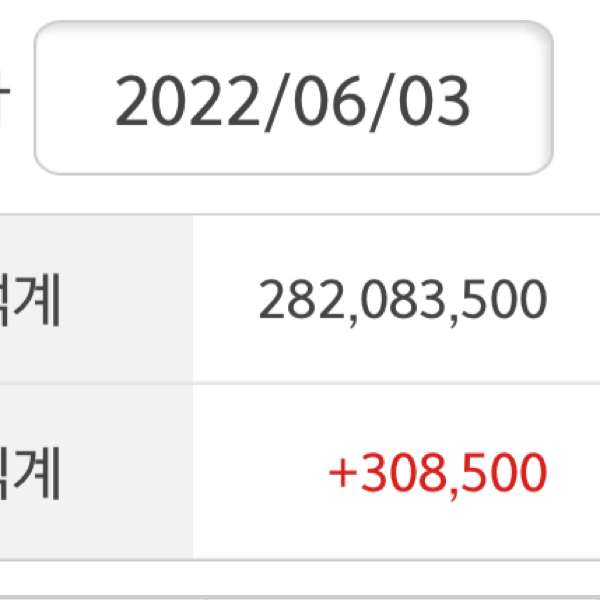Click the red +308,500 value
The height and width of the screenshot is (600, 600).
(x=437, y=473)
